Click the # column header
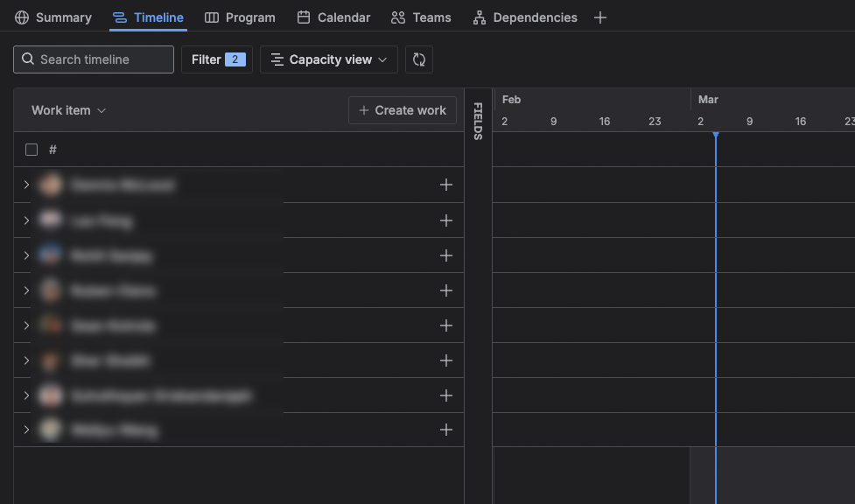Image resolution: width=855 pixels, height=504 pixels. pos(53,150)
